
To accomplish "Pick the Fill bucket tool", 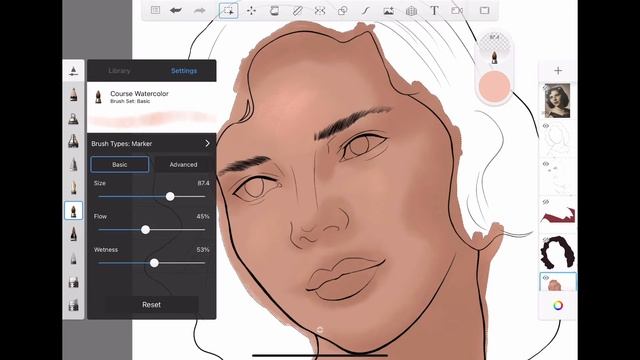I will (274, 11).
